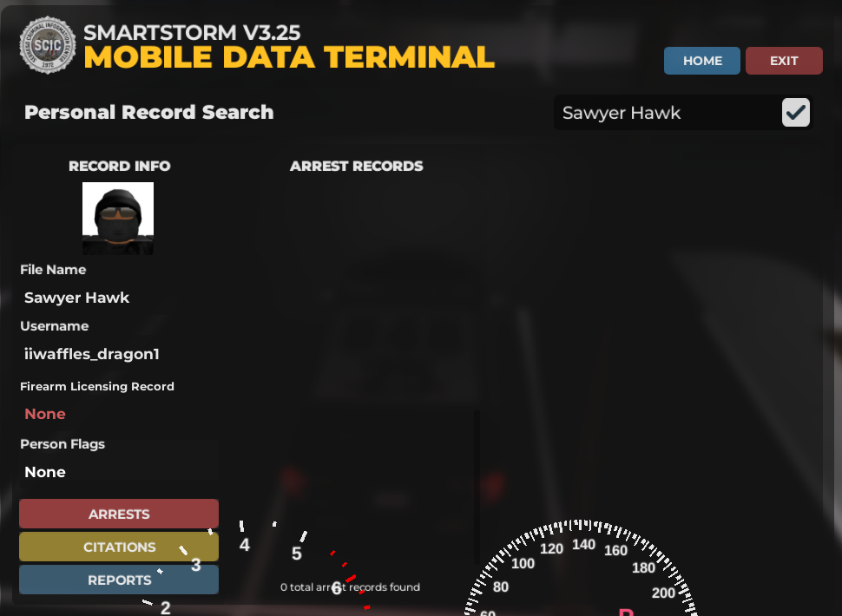The image size is (842, 616).
Task: Click the 5 mark on the tachometer
Action: [296, 554]
